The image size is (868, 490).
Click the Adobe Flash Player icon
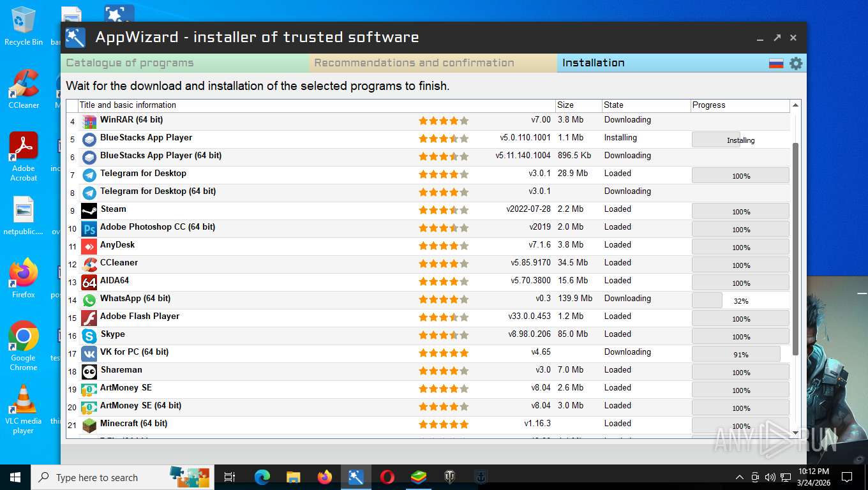89,318
